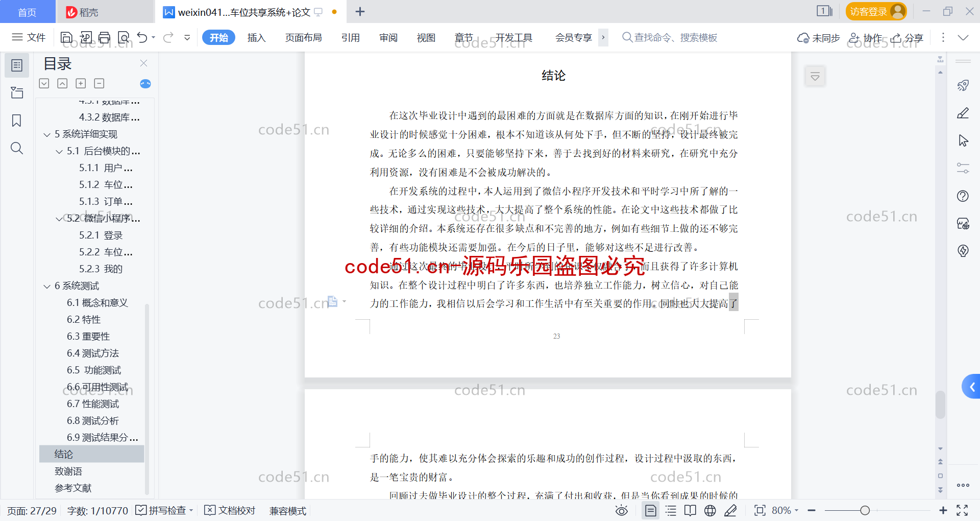Select 6.5 功能测试 in outline
Viewport: 980px width, 521px height.
tap(94, 370)
